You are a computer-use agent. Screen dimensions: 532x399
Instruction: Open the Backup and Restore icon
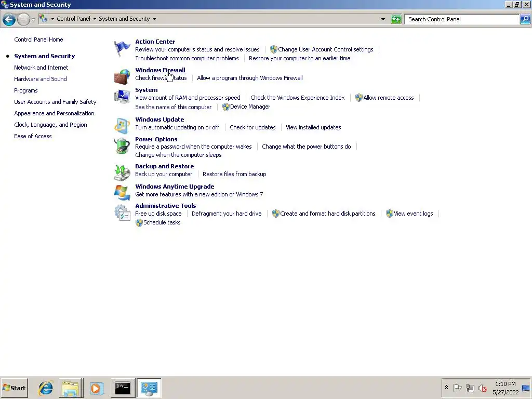coord(122,172)
